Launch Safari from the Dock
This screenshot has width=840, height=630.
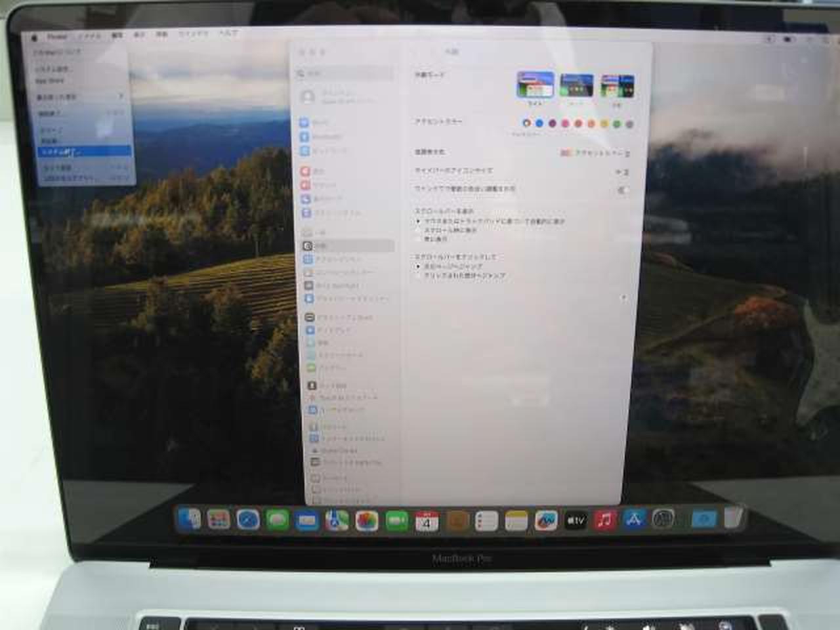tap(248, 520)
